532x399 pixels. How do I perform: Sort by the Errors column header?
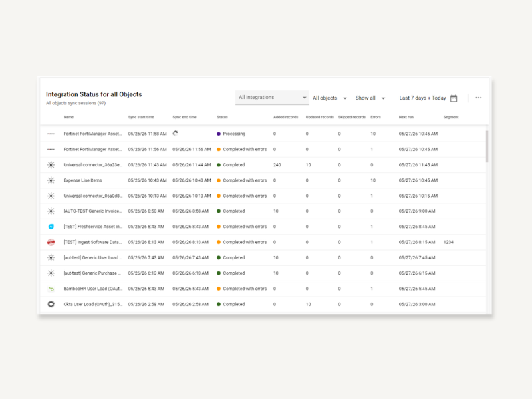[x=376, y=117]
